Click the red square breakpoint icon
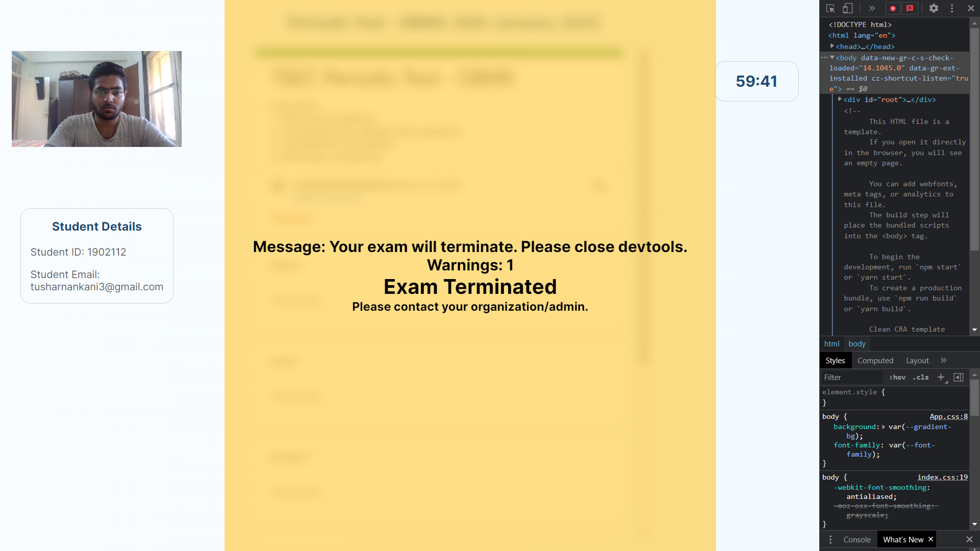The height and width of the screenshot is (551, 980). (910, 8)
